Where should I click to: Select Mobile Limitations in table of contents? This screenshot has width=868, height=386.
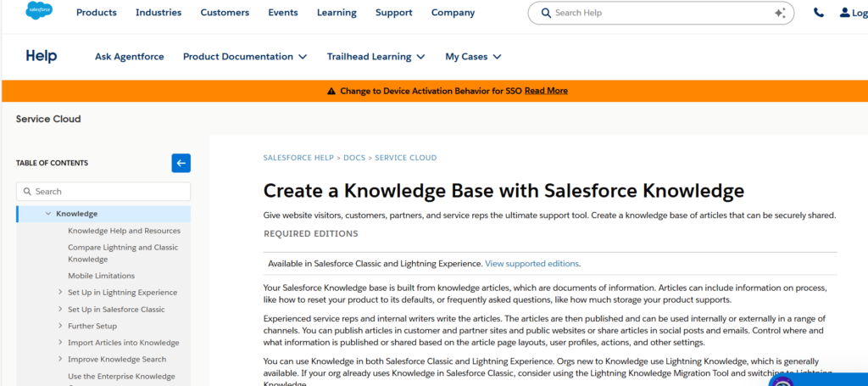[x=101, y=276]
